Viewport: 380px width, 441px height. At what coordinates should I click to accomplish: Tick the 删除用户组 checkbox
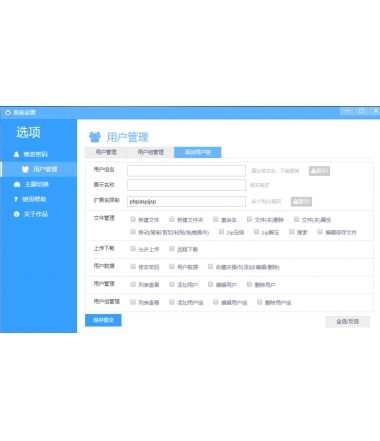[x=260, y=302]
